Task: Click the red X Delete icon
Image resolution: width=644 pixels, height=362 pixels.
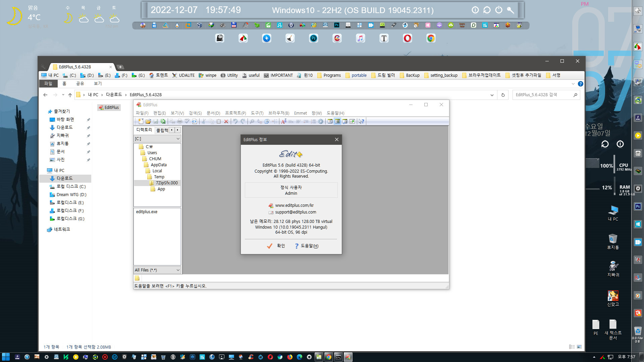Action: coord(226,121)
